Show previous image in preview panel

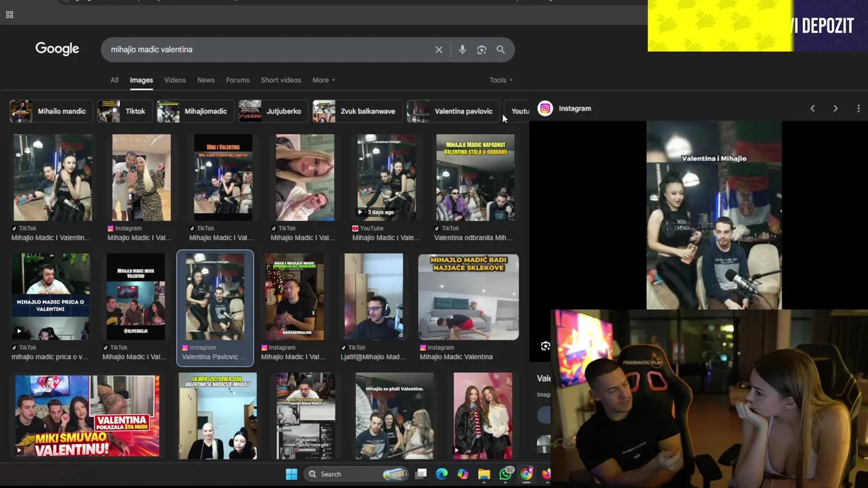coord(812,108)
